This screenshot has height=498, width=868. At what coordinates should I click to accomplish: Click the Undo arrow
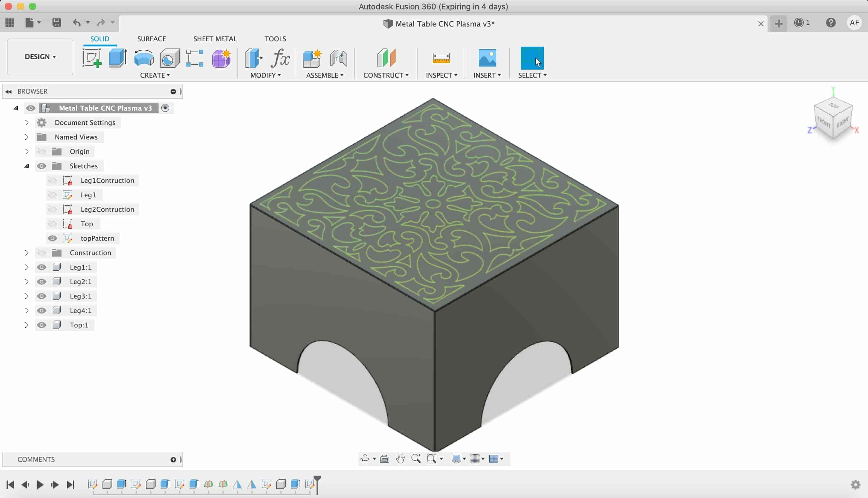tap(77, 23)
